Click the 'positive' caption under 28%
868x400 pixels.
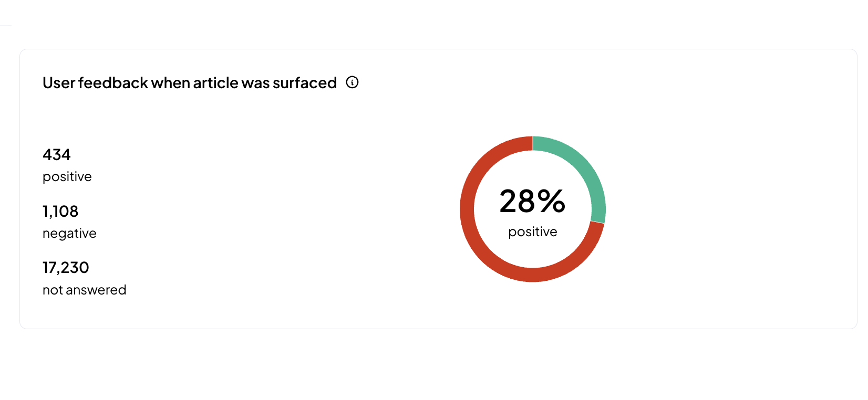pos(532,232)
